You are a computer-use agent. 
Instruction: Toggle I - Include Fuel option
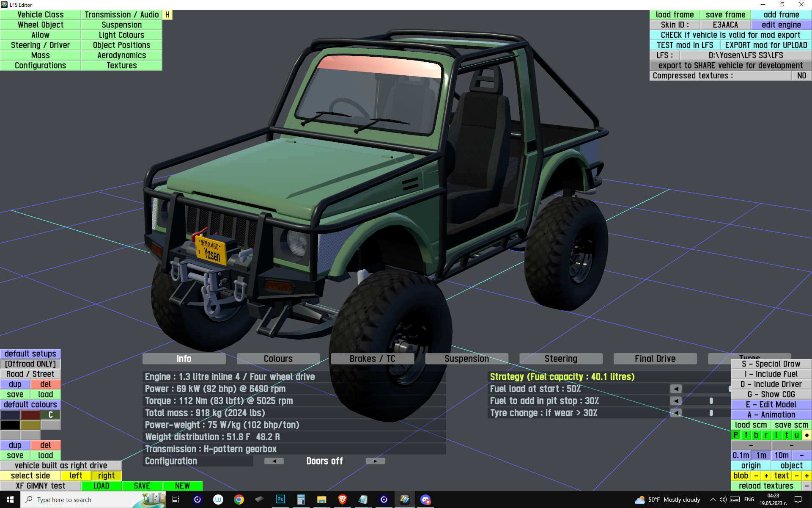[x=771, y=374]
